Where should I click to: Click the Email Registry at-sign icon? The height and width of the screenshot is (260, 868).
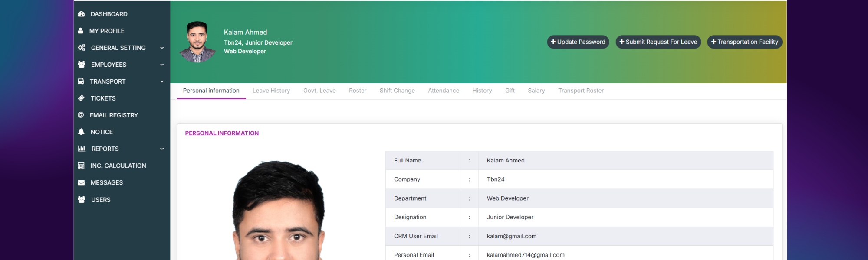pos(81,115)
